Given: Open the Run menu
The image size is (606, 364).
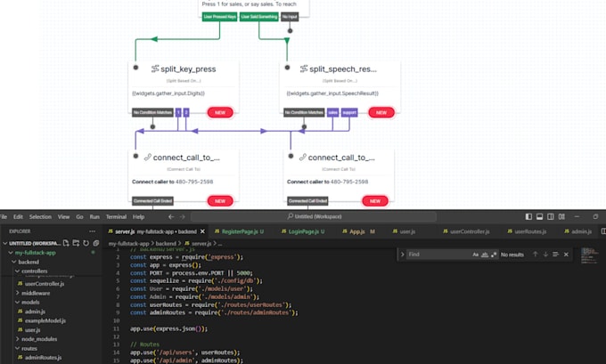Looking at the screenshot, I should [x=94, y=216].
